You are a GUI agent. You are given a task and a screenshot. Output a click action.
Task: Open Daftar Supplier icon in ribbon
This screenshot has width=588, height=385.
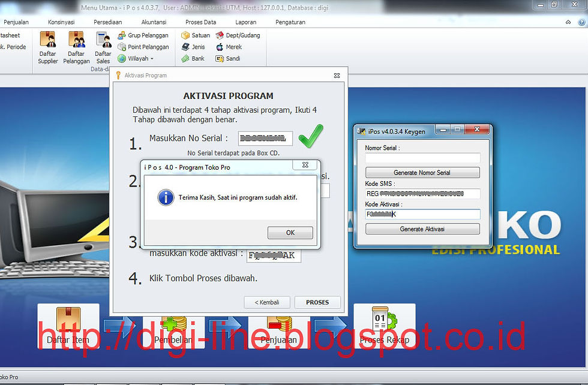tap(47, 48)
